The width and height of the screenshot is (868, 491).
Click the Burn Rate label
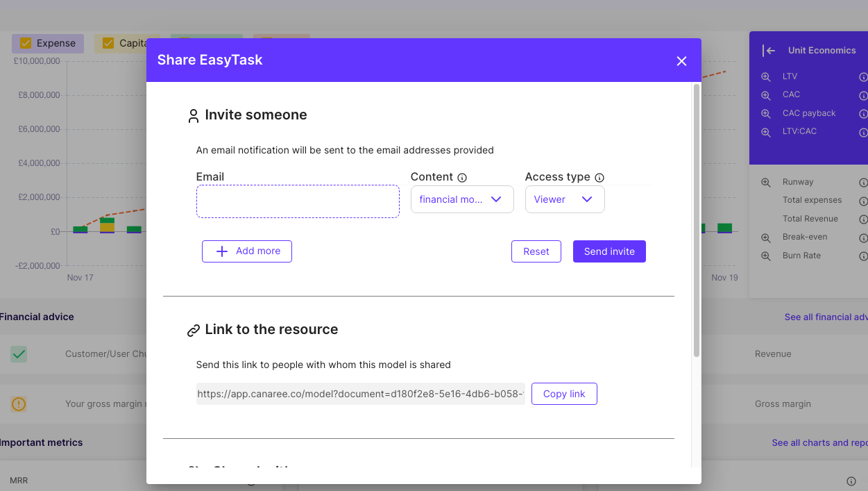coord(801,256)
